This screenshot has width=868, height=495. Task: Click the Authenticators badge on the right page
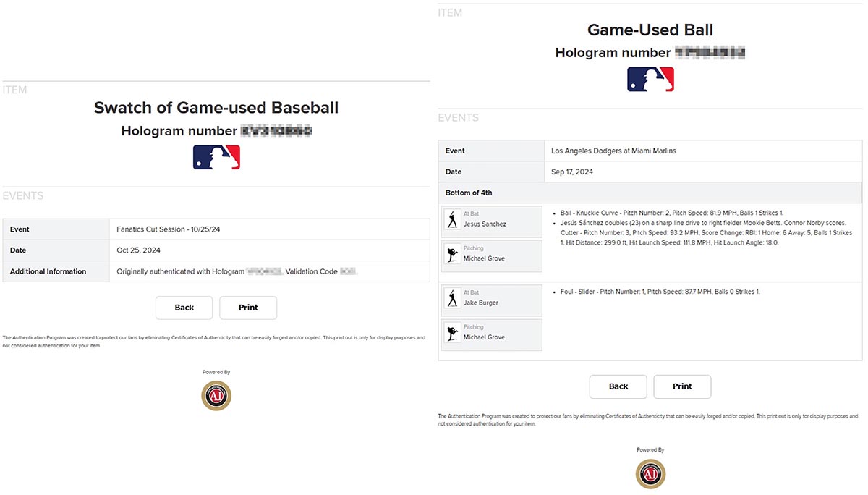(650, 474)
